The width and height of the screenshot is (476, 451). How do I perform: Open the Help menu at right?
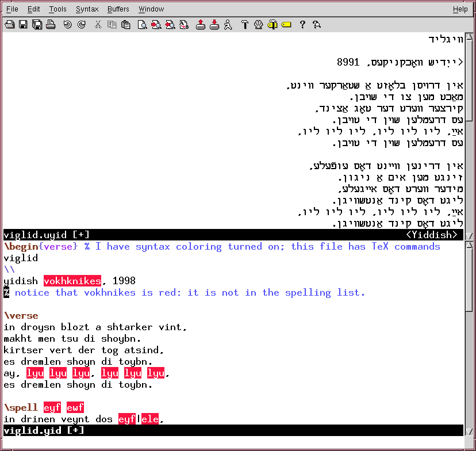coord(460,9)
